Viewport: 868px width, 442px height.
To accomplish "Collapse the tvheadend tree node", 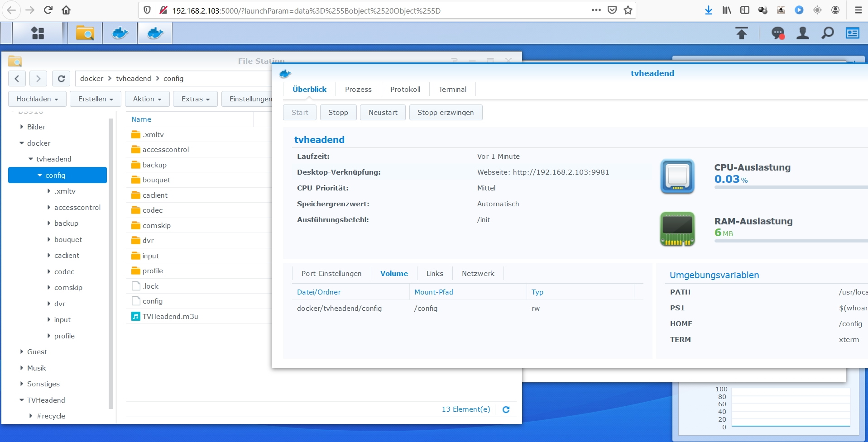I will (31, 159).
